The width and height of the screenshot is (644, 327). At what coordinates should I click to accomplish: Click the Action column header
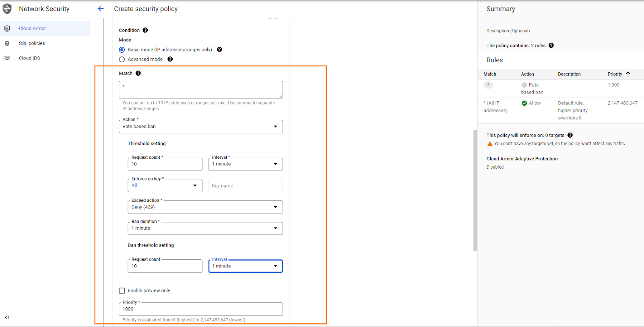pos(527,74)
